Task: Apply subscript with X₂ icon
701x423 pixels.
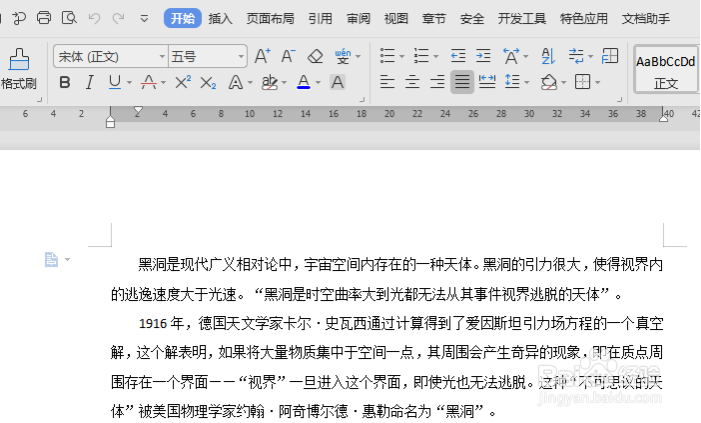Action: click(x=208, y=83)
